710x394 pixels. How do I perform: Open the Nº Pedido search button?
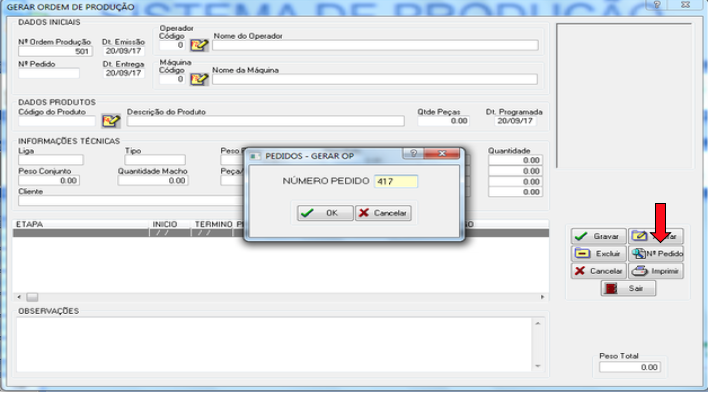click(x=656, y=254)
